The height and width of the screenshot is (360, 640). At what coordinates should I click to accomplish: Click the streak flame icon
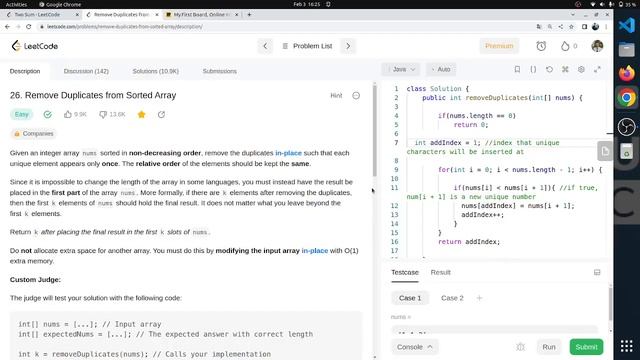pos(565,46)
